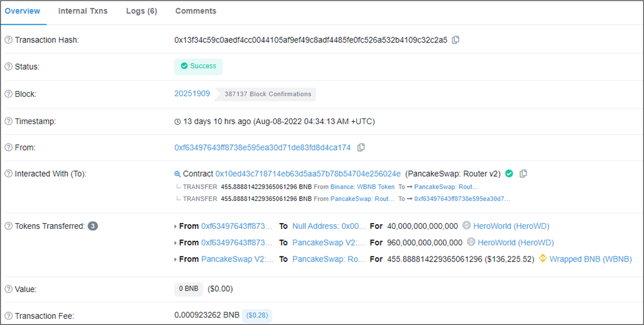
Task: Expand the 40,000,000,000,000 HeroWD transfer row arrow
Action: [176, 226]
